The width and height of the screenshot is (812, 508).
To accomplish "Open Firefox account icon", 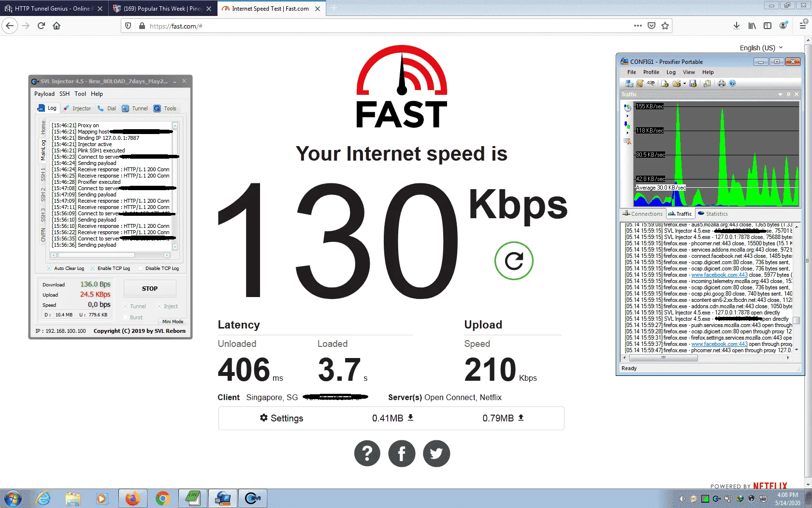I will pyautogui.click(x=783, y=26).
